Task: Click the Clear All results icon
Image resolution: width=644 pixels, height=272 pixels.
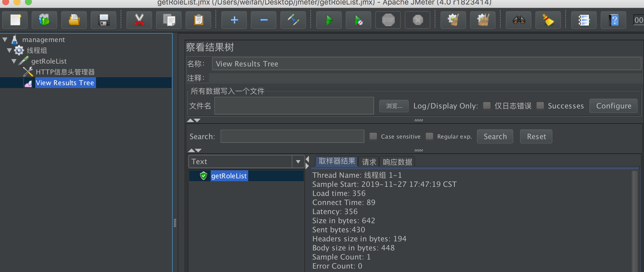Action: [483, 20]
